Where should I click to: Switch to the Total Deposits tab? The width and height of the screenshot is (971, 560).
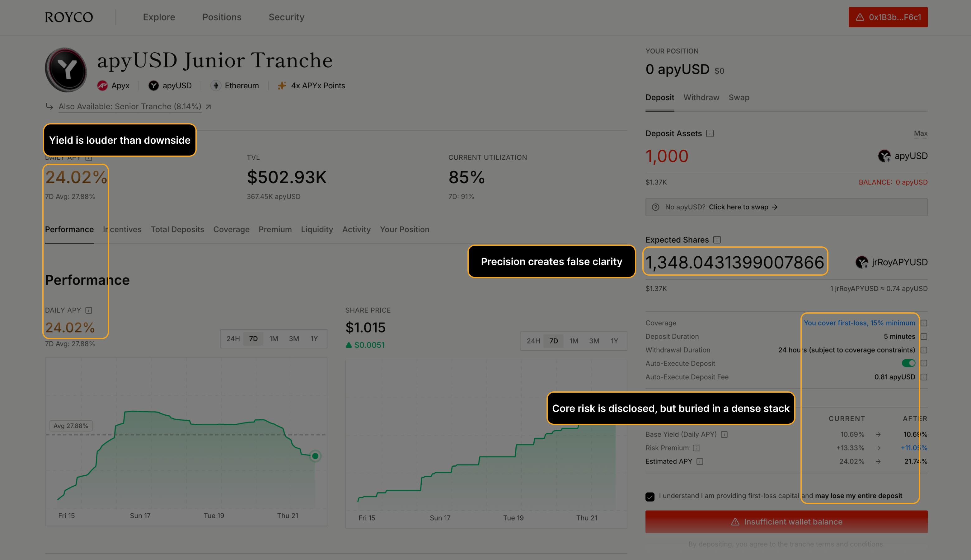coord(177,230)
